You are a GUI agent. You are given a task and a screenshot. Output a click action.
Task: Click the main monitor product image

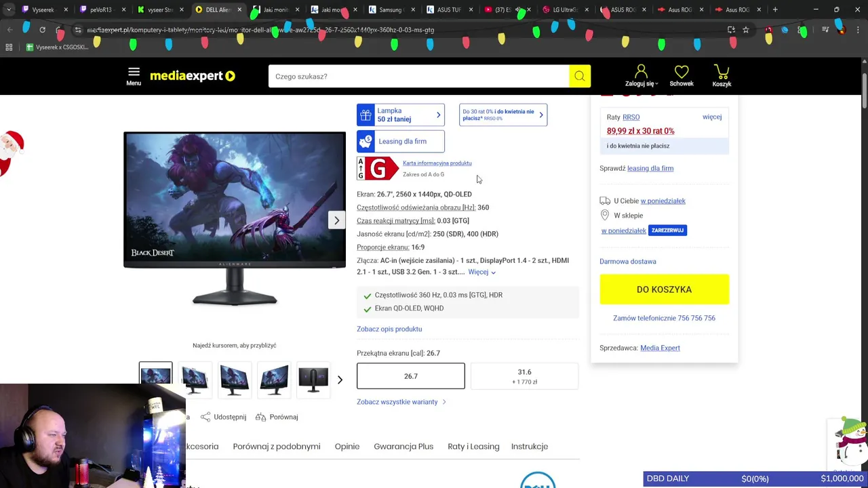tap(235, 220)
